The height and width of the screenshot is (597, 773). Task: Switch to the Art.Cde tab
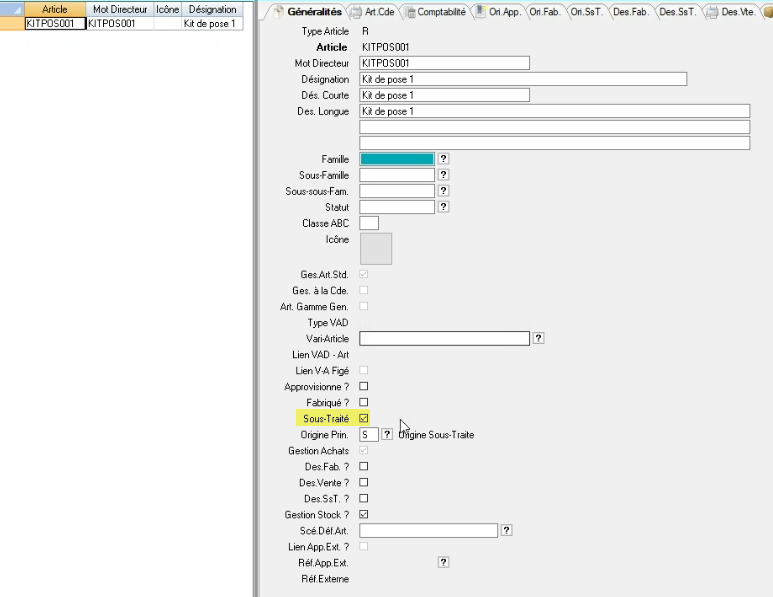click(x=373, y=12)
